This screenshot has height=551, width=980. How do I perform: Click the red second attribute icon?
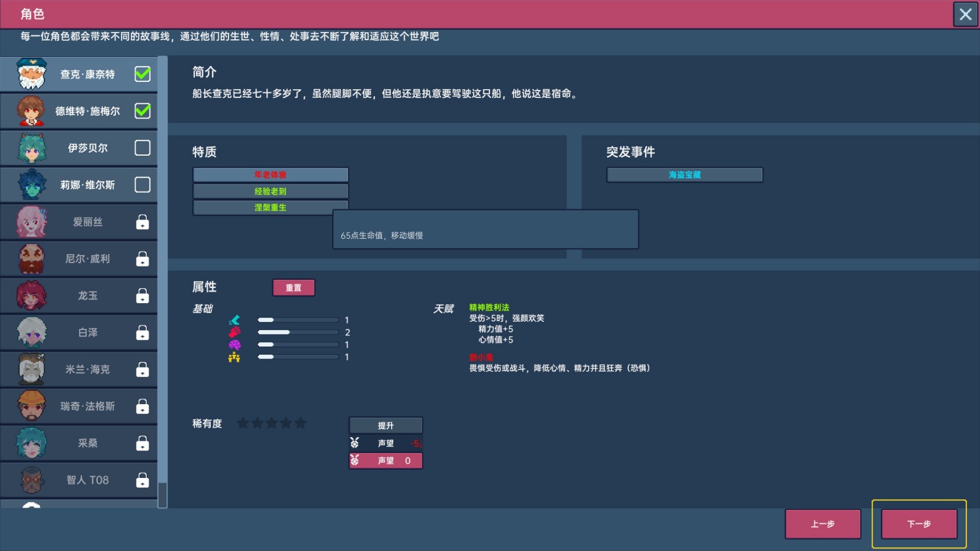(235, 332)
